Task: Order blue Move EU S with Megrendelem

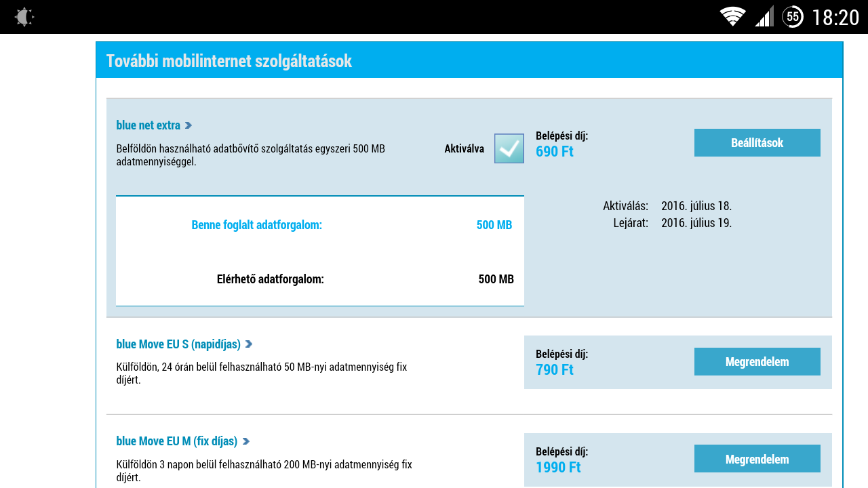Action: (x=757, y=362)
